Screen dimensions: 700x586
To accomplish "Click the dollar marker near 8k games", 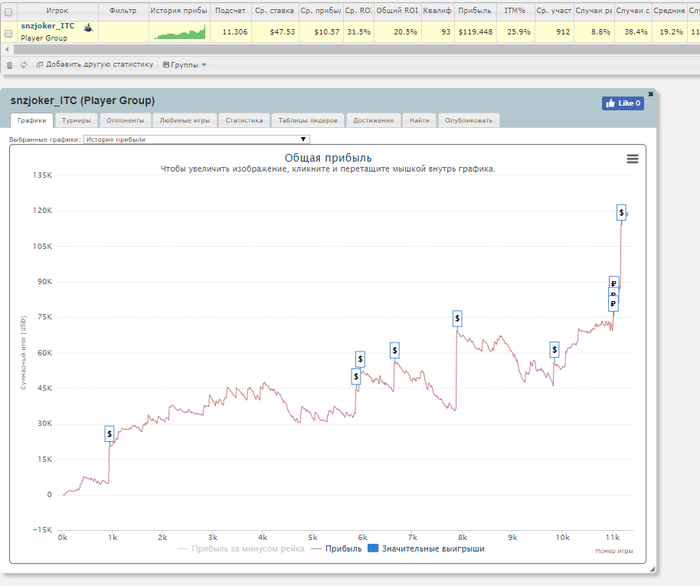I will (457, 318).
